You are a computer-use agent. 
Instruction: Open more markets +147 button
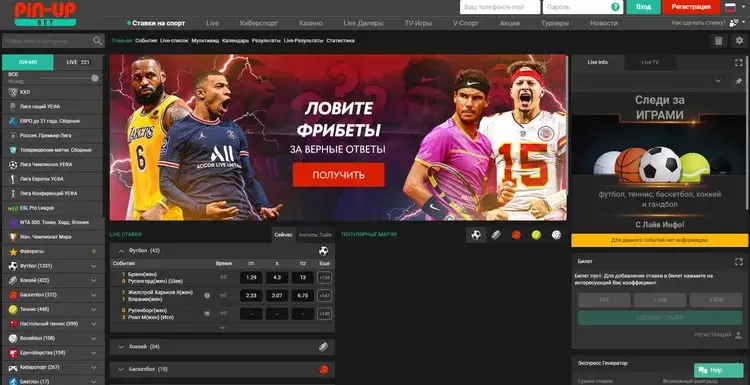325,296
